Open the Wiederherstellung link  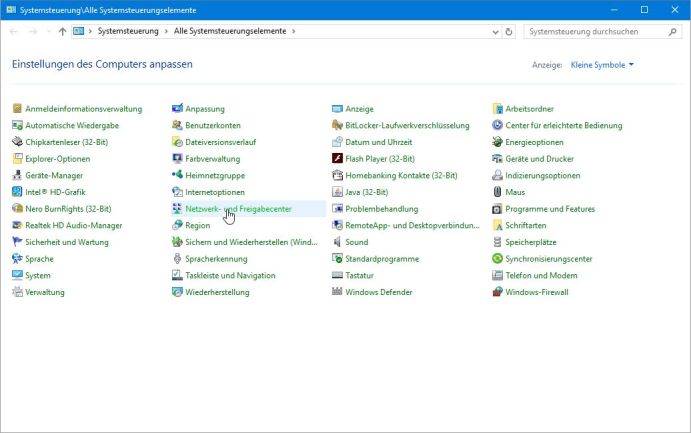(x=217, y=292)
